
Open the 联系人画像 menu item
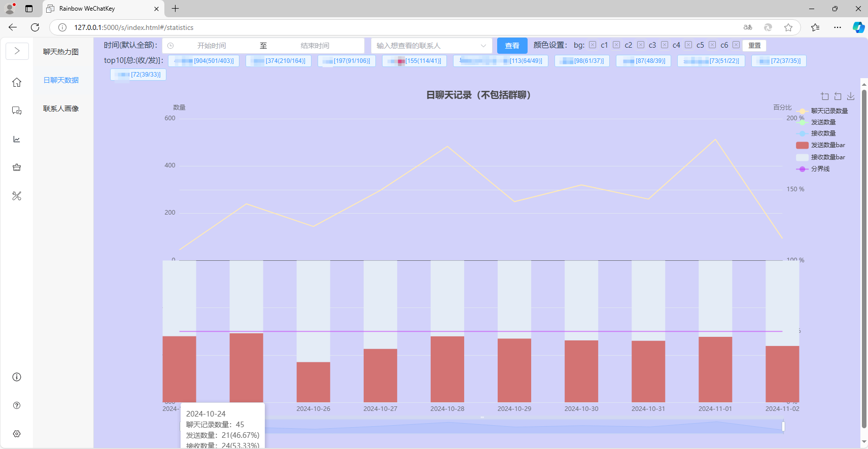coord(61,109)
